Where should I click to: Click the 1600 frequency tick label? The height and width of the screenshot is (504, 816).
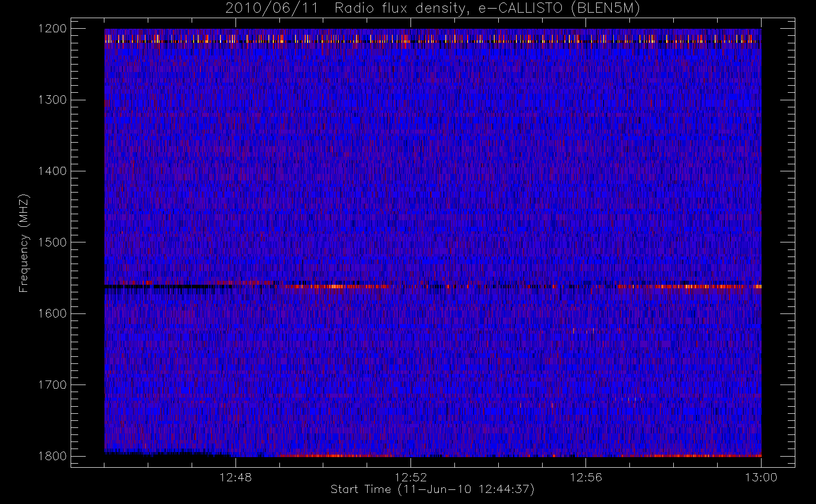coord(52,313)
